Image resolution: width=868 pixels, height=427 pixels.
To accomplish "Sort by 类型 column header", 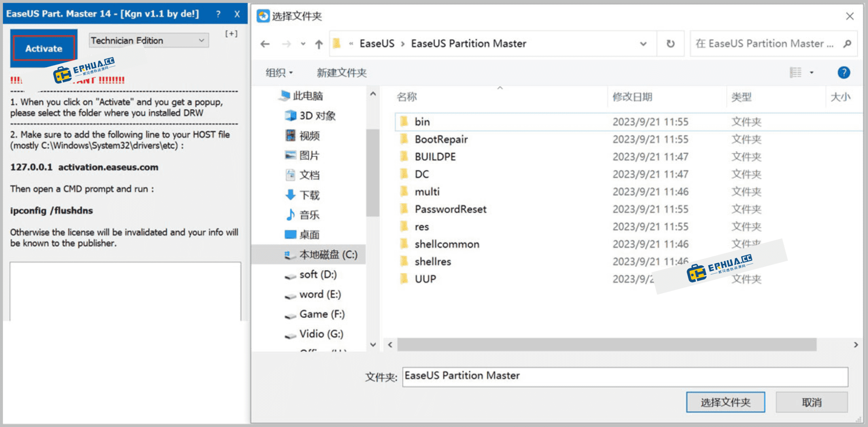I will coord(741,97).
